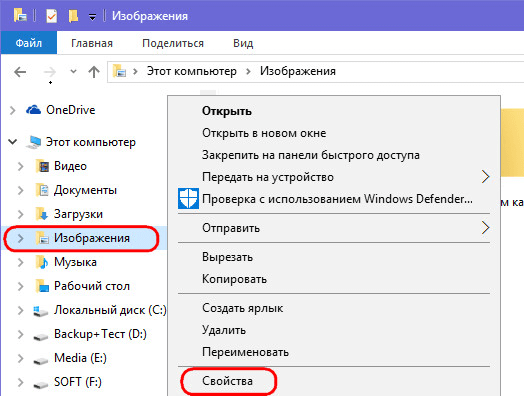
Task: Open Свойства from the context menu
Action: [334, 381]
